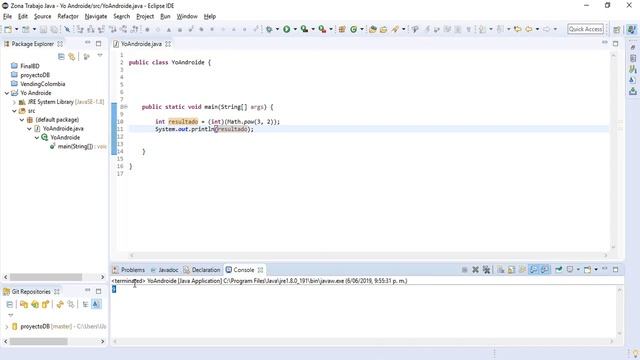640x360 pixels.
Task: Minimize the Package Explorer view
Action: pos(87,43)
